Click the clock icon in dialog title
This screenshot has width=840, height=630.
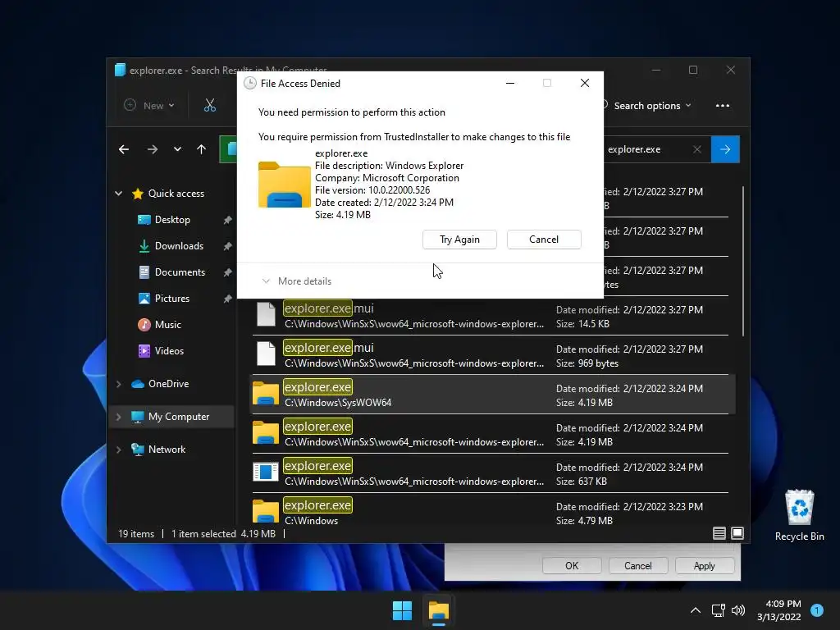249,83
